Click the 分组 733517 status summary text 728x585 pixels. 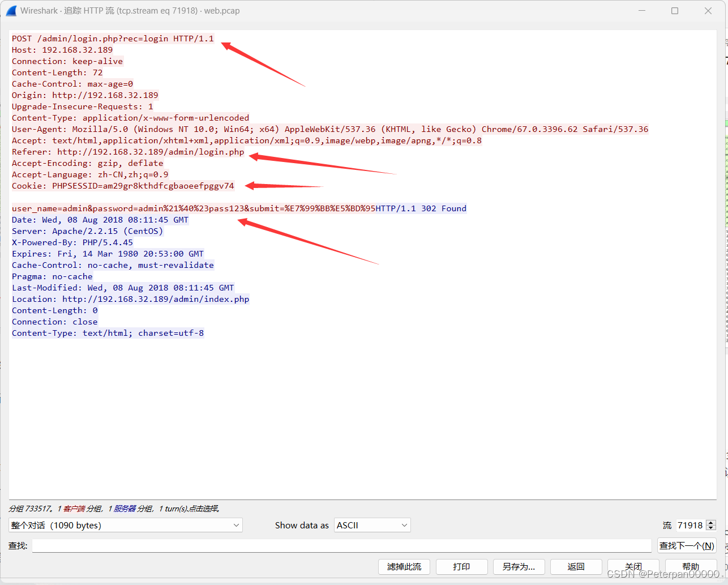click(x=114, y=509)
